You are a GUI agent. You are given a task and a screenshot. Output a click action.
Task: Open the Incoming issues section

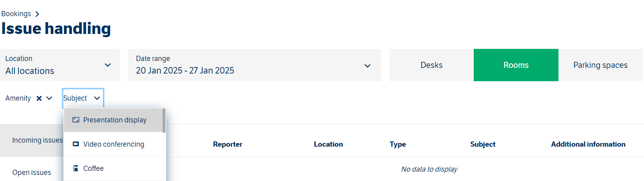pos(38,140)
